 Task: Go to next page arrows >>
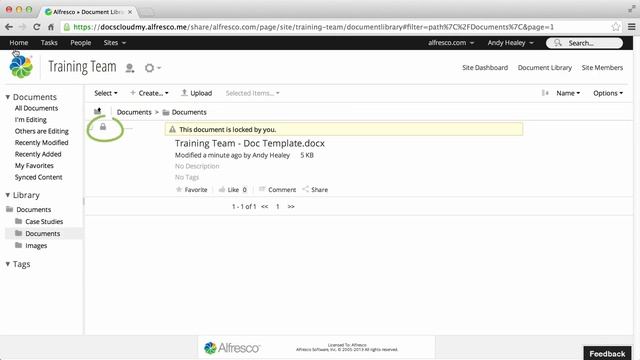[x=291, y=207]
